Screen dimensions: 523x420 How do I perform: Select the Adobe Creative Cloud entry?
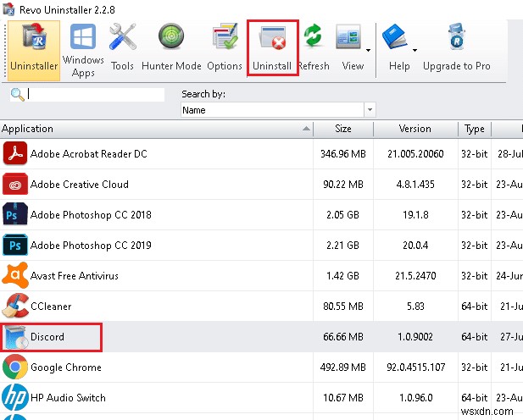click(x=261, y=185)
